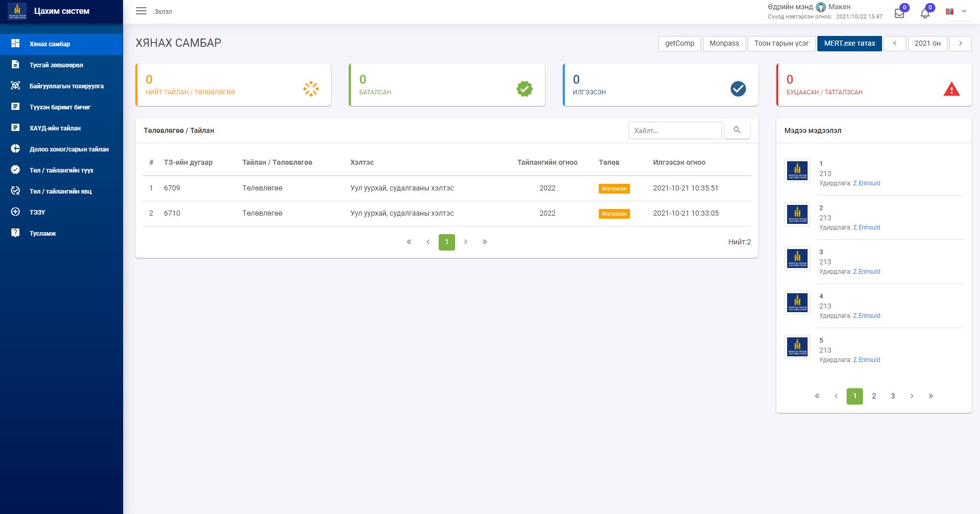Image resolution: width=980 pixels, height=514 pixels.
Task: Click the news item 3 thumbnail
Action: point(797,259)
